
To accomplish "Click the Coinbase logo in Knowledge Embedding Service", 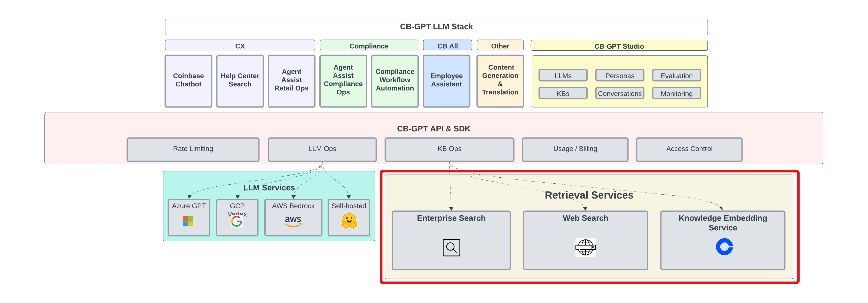I will 724,247.
